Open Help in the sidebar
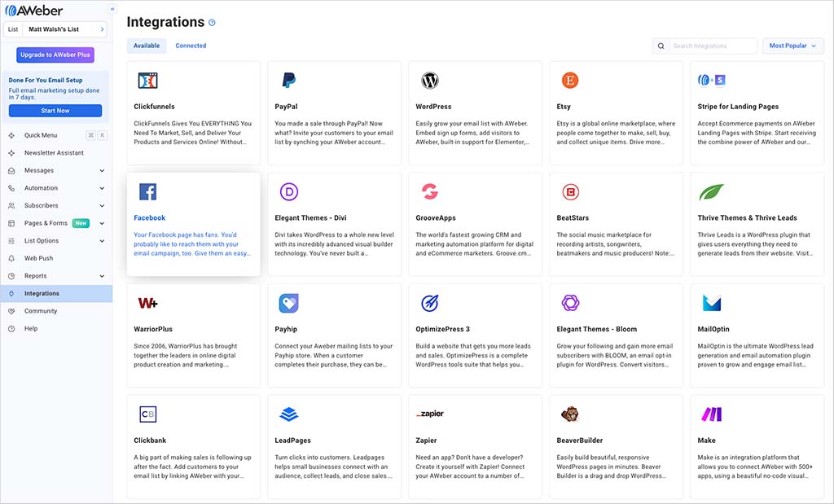The width and height of the screenshot is (834, 504). [56, 329]
